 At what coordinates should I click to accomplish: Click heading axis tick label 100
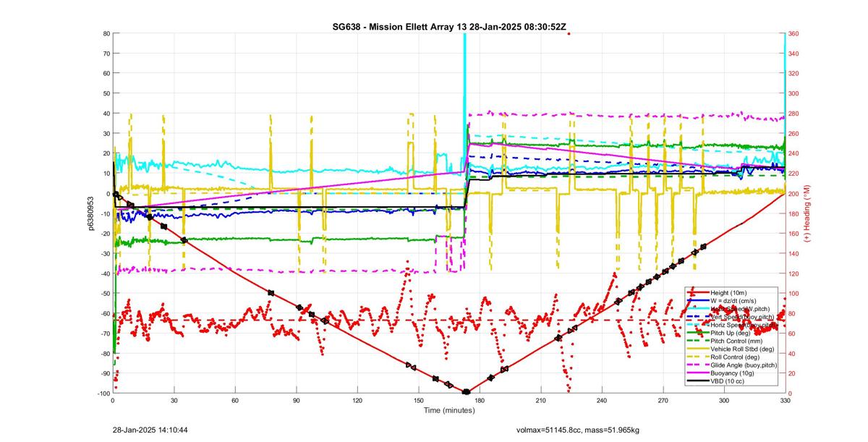(x=795, y=294)
